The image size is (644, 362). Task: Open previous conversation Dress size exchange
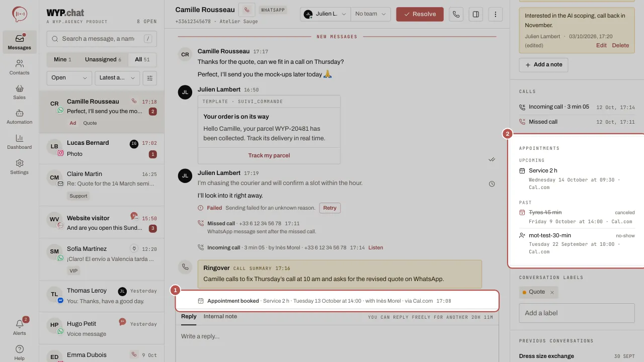click(577, 356)
